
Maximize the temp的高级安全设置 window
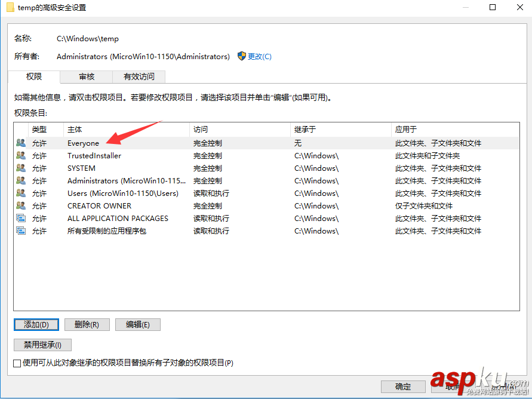[x=493, y=7]
